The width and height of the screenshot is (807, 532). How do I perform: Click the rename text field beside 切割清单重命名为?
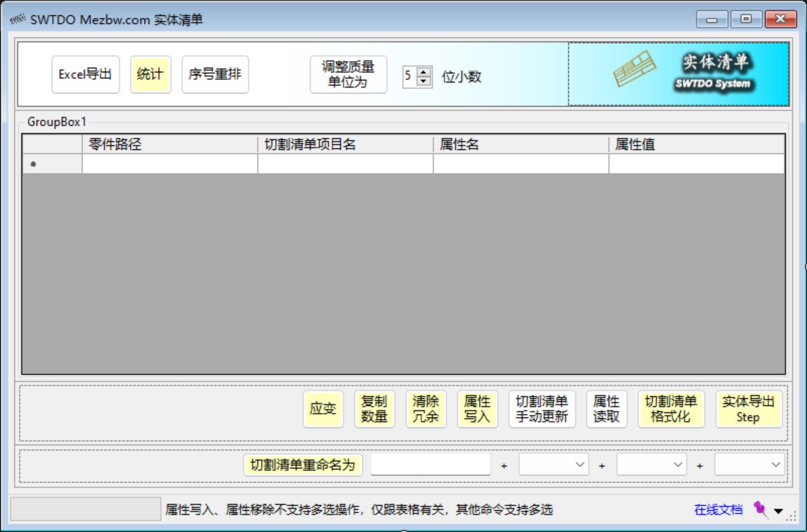[x=431, y=464]
